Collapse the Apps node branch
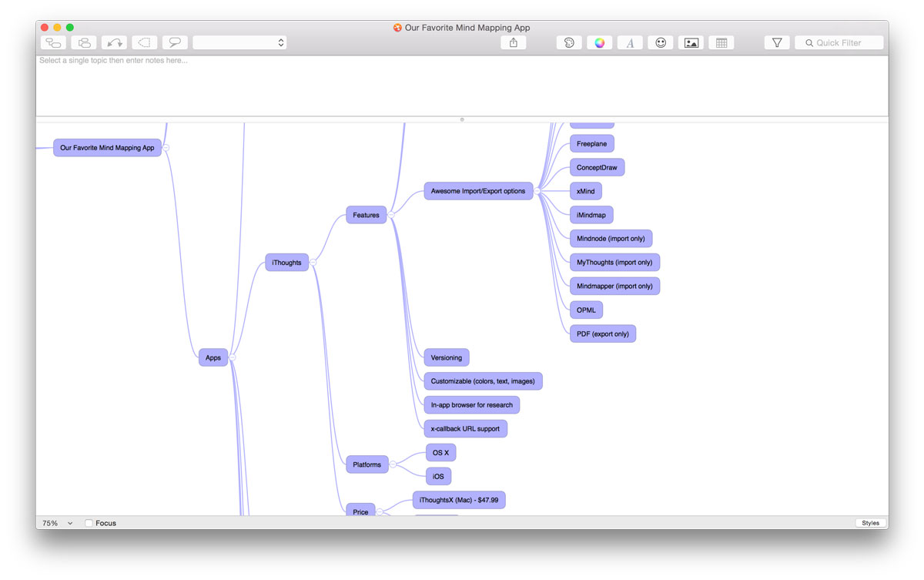 coord(232,357)
